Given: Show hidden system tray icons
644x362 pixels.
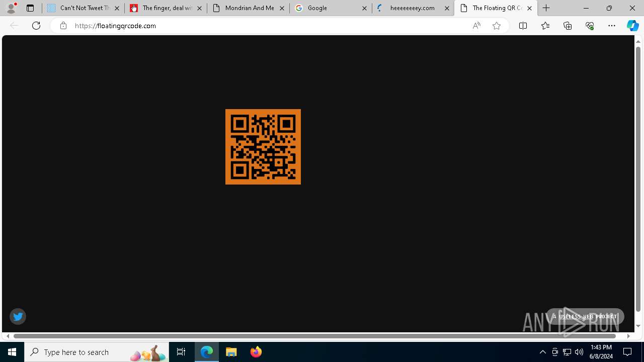Looking at the screenshot, I should 542,352.
